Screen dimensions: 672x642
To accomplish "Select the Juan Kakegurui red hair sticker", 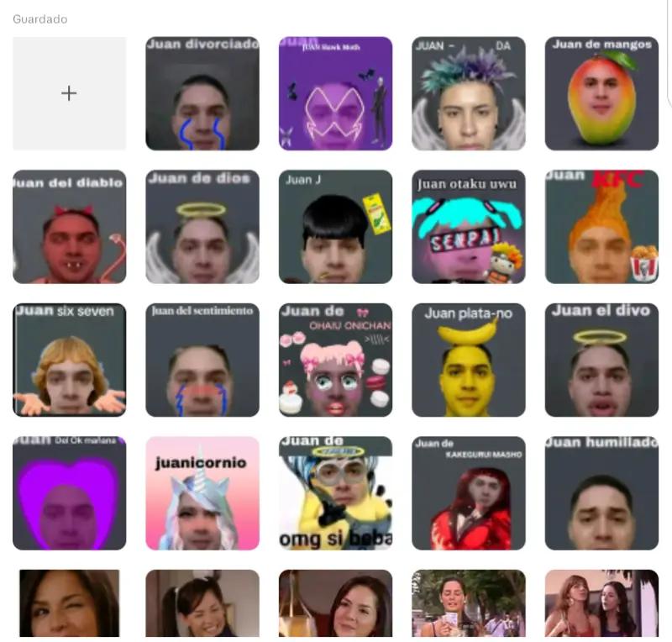I will 469,493.
